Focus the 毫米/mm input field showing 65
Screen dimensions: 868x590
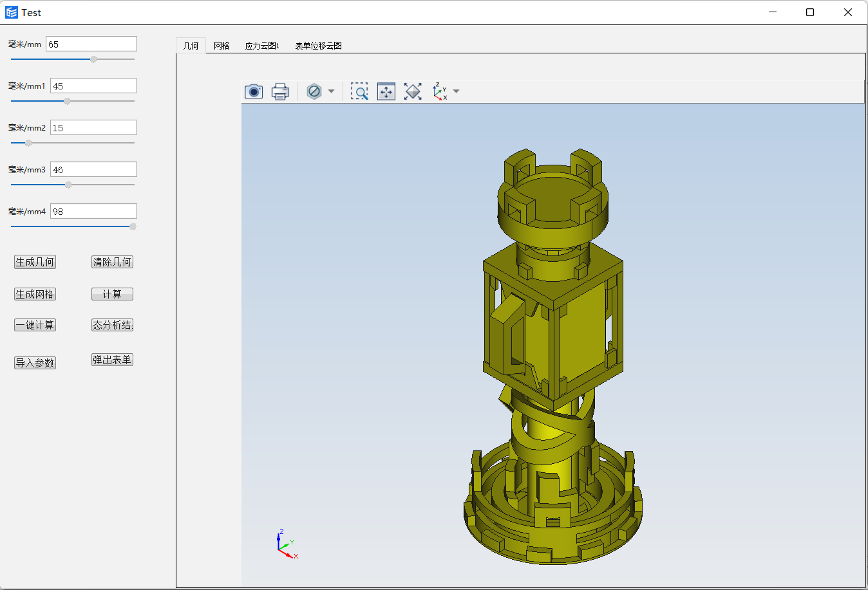(x=91, y=44)
